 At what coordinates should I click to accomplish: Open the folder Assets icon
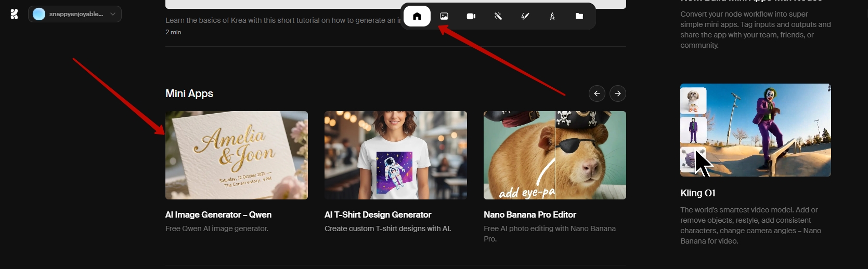point(579,16)
